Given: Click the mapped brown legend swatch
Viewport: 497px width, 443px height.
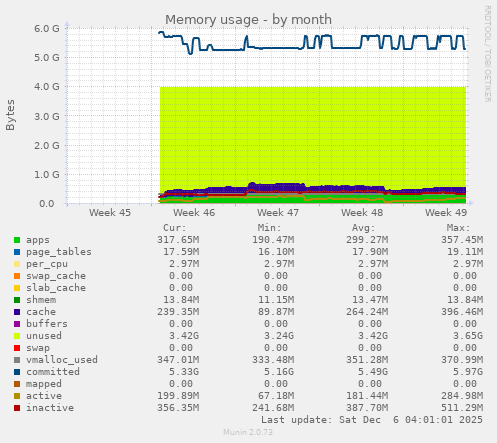Looking at the screenshot, I should (17, 384).
